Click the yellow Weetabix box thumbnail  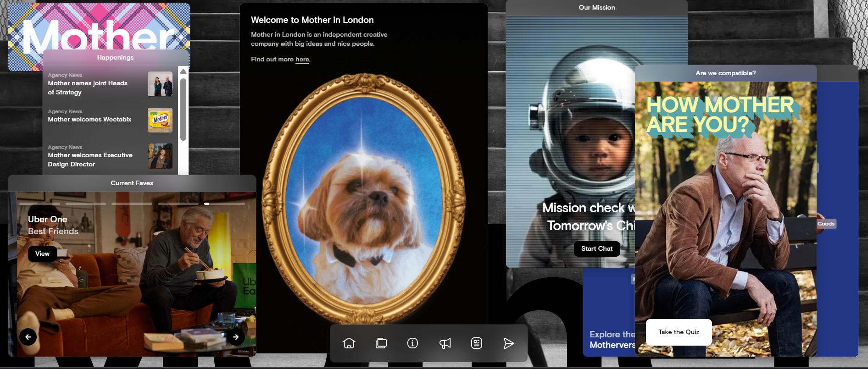pos(160,120)
